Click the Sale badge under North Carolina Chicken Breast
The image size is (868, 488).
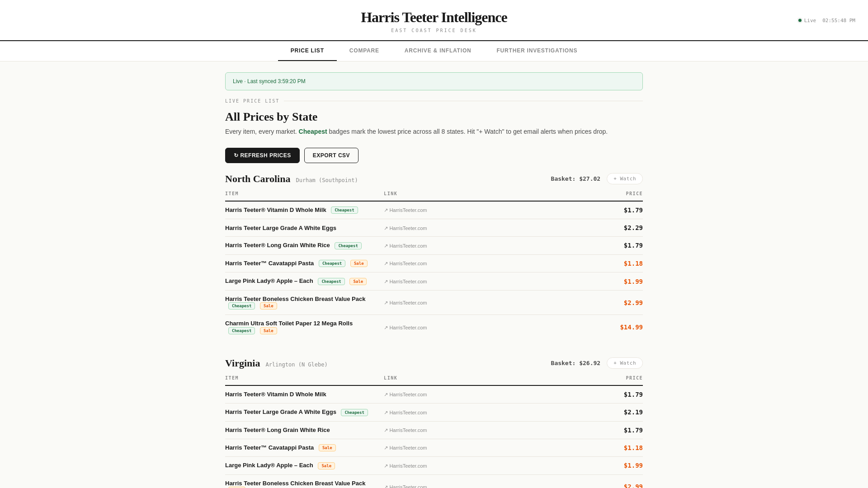point(269,306)
